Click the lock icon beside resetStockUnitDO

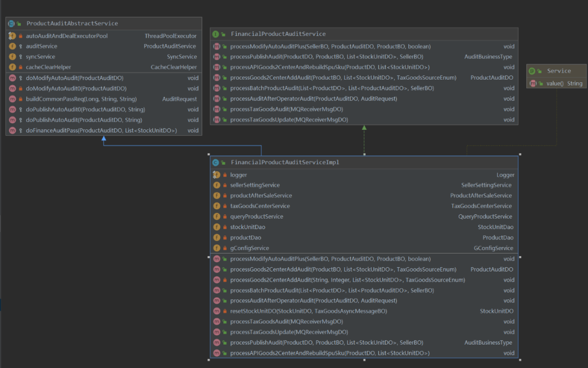coord(225,311)
